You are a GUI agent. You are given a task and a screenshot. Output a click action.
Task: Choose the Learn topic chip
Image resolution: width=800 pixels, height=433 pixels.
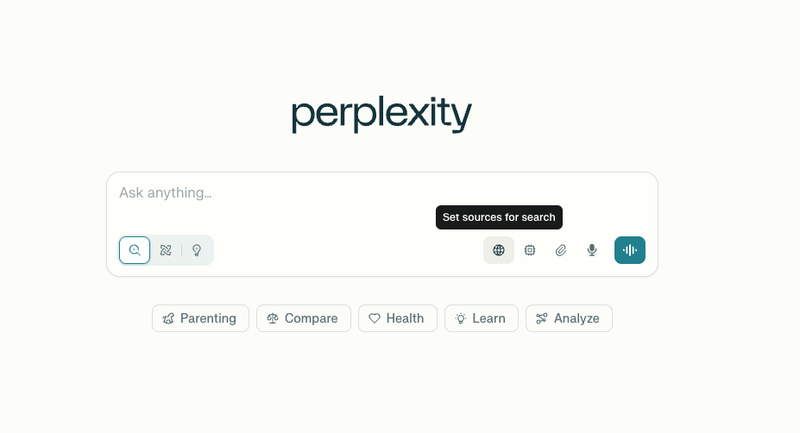click(481, 318)
